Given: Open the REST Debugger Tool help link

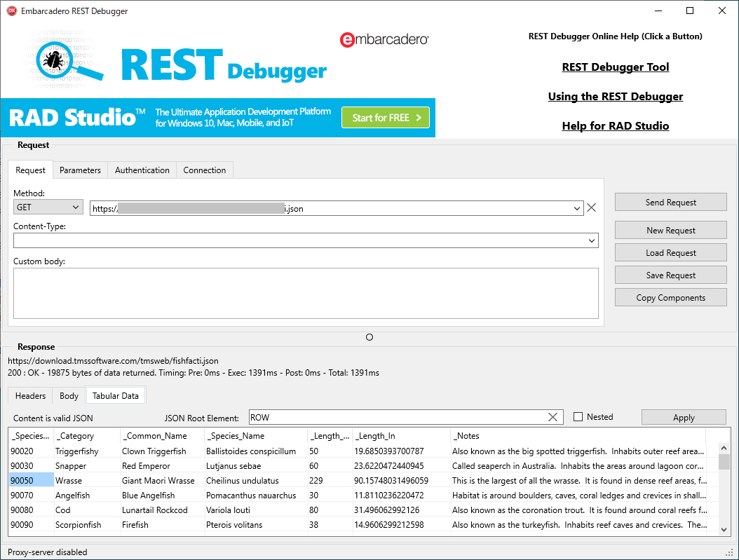Looking at the screenshot, I should (x=615, y=67).
